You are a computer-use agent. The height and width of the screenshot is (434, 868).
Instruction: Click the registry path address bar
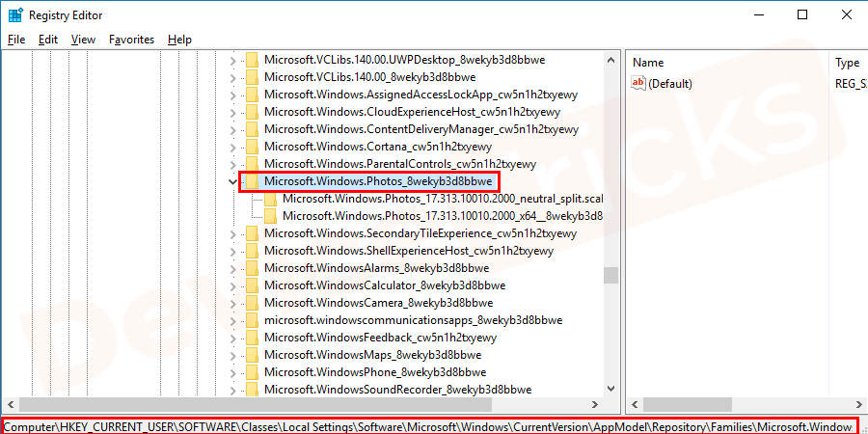tap(428, 426)
